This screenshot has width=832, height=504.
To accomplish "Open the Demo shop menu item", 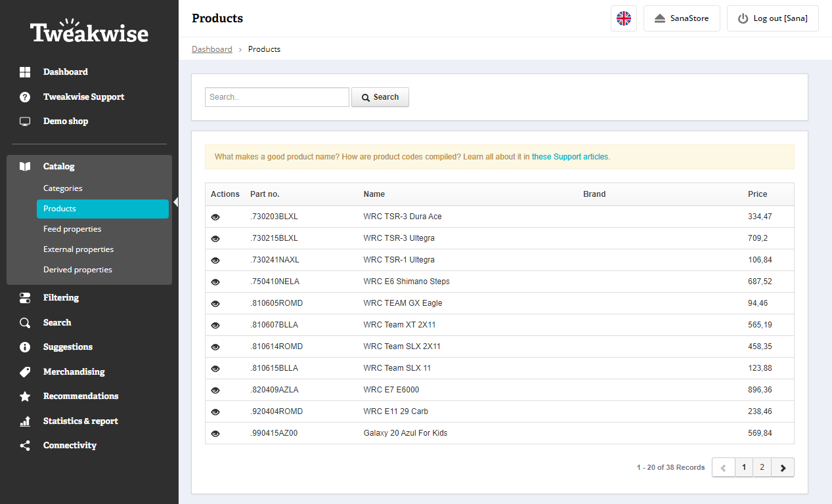I will coord(66,121).
